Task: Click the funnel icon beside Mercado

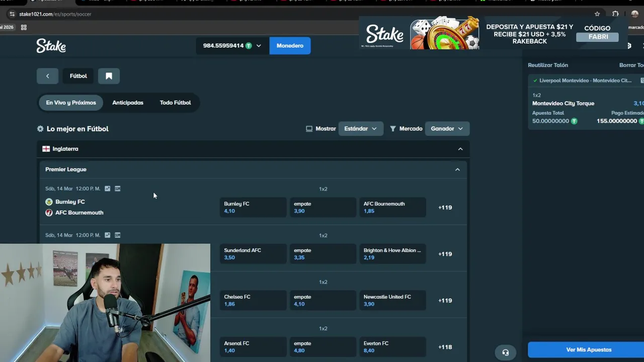Action: pos(393,129)
